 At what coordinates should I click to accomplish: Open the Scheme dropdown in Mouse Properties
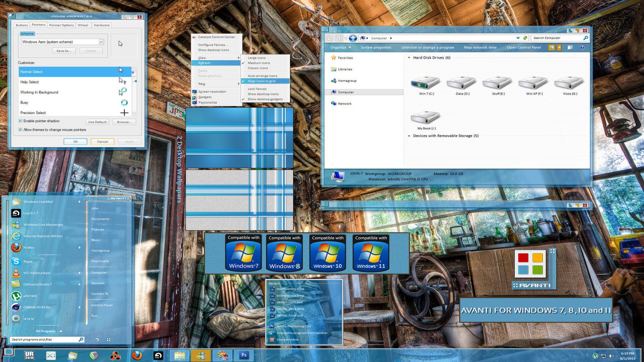pyautogui.click(x=101, y=41)
